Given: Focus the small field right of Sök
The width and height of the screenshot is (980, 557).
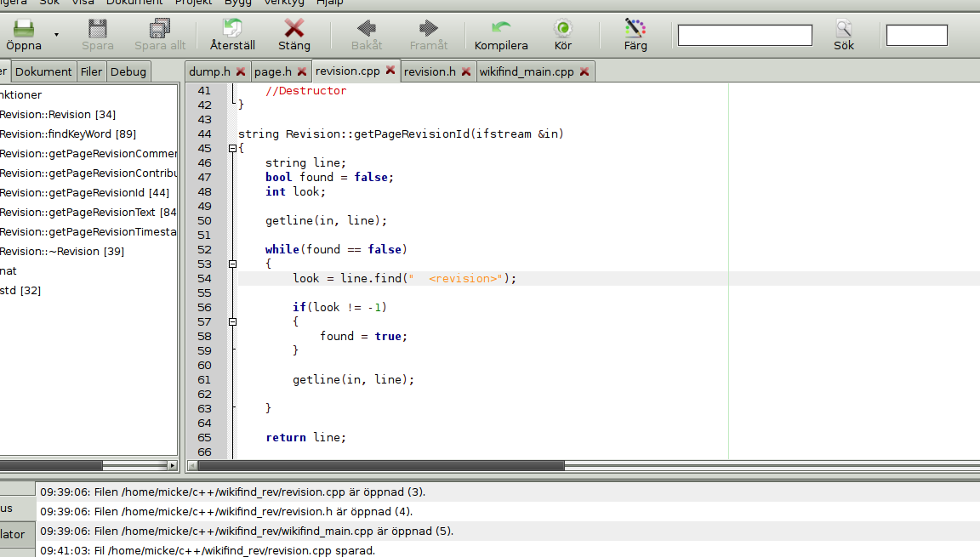Looking at the screenshot, I should pos(917,36).
